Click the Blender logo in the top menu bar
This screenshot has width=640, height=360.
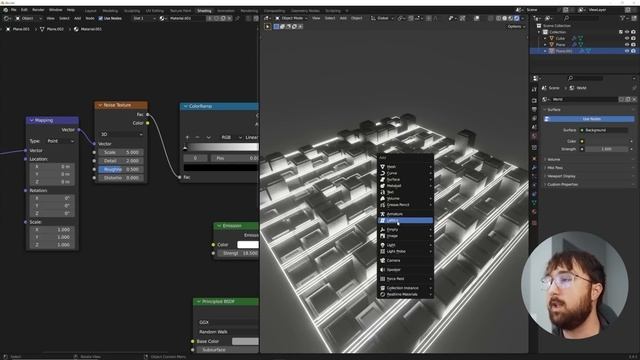5,10
